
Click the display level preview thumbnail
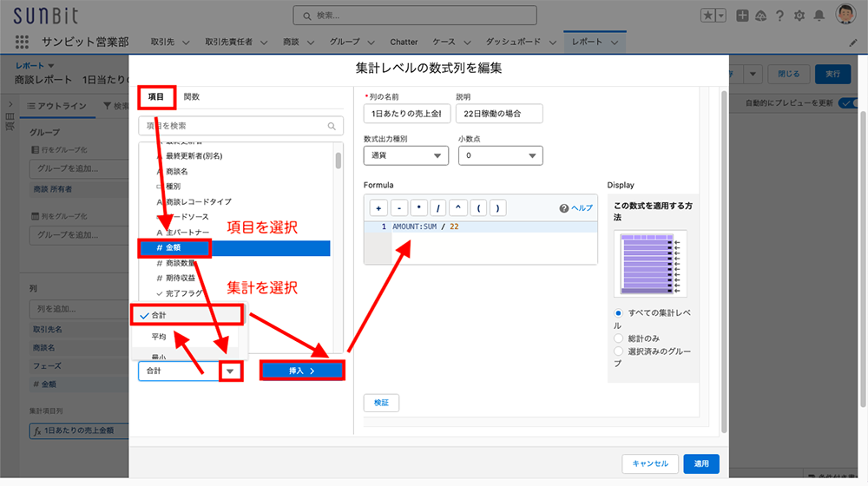point(650,264)
